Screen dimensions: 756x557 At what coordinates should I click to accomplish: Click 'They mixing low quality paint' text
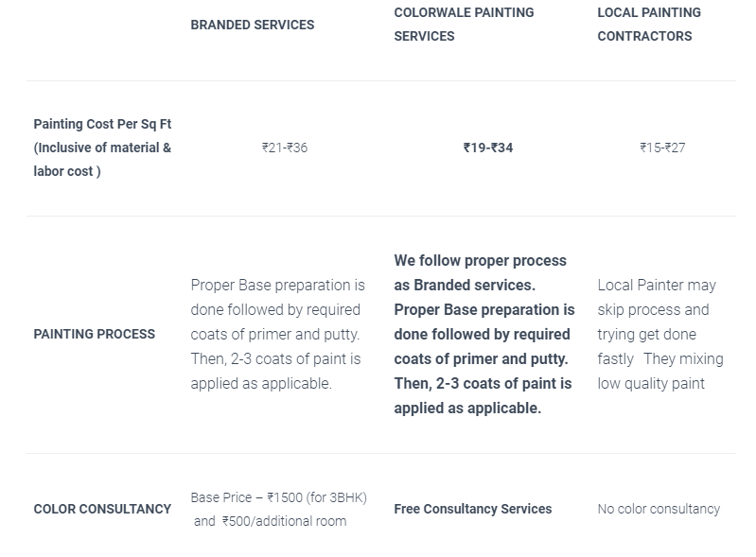pos(660,371)
